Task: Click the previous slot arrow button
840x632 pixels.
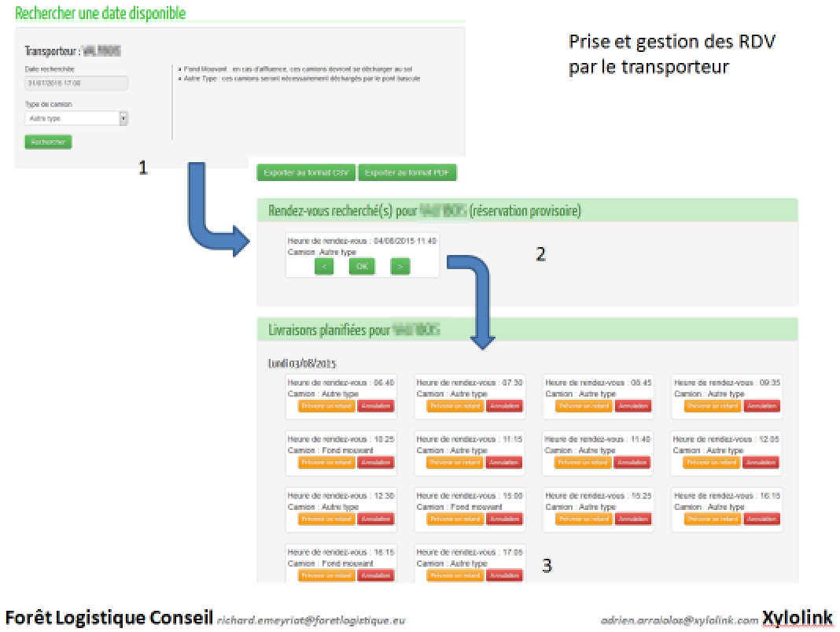Action: point(324,266)
